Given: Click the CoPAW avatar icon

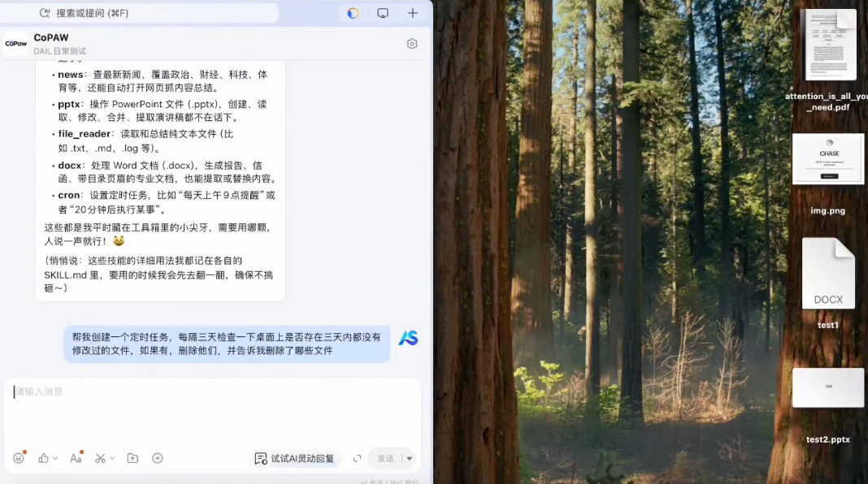Looking at the screenshot, I should coord(15,43).
